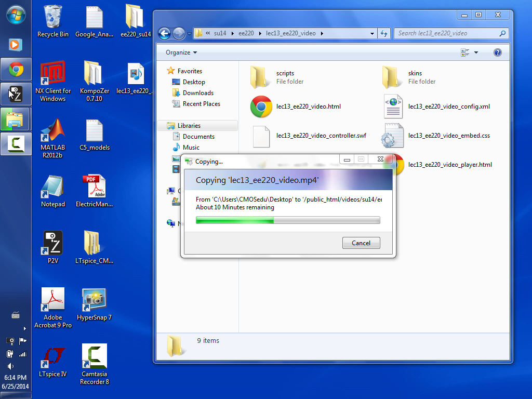This screenshot has height=399, width=532.
Task: Launch LTspice IV shortcut
Action: (52, 362)
